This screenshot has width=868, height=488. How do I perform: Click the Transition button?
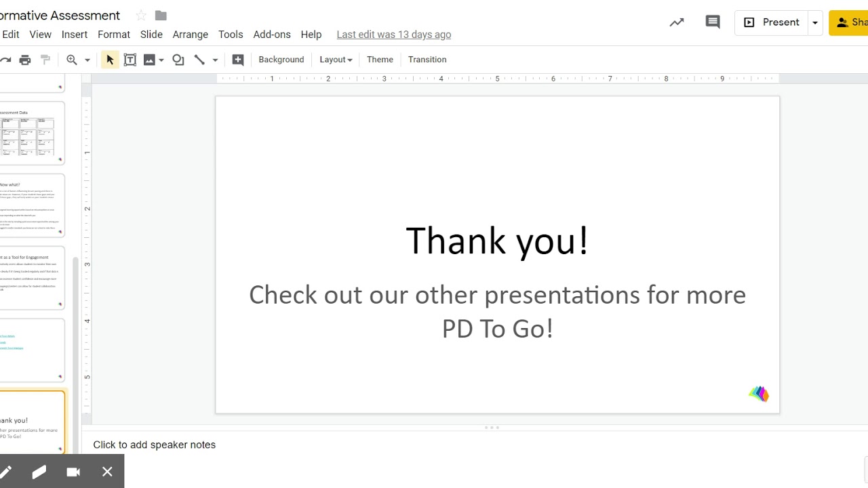[427, 60]
